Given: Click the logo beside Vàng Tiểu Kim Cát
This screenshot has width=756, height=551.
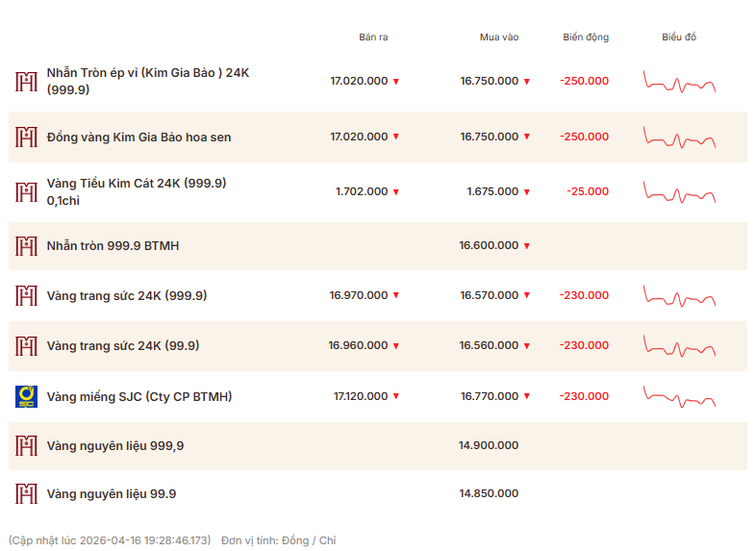Looking at the screenshot, I should 26,191.
